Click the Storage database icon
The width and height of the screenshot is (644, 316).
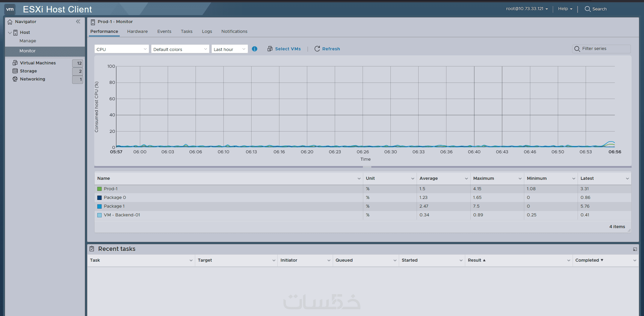tap(15, 71)
